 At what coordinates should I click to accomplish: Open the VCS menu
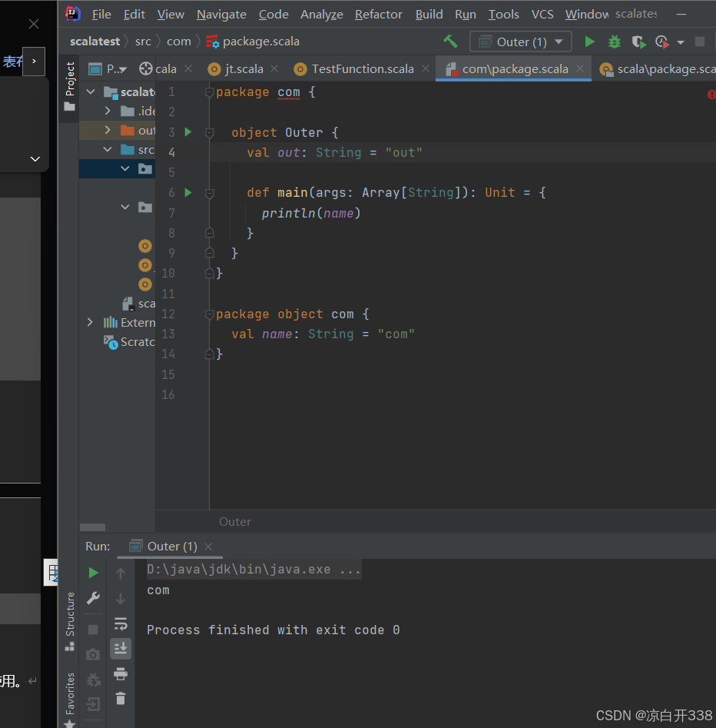click(542, 15)
